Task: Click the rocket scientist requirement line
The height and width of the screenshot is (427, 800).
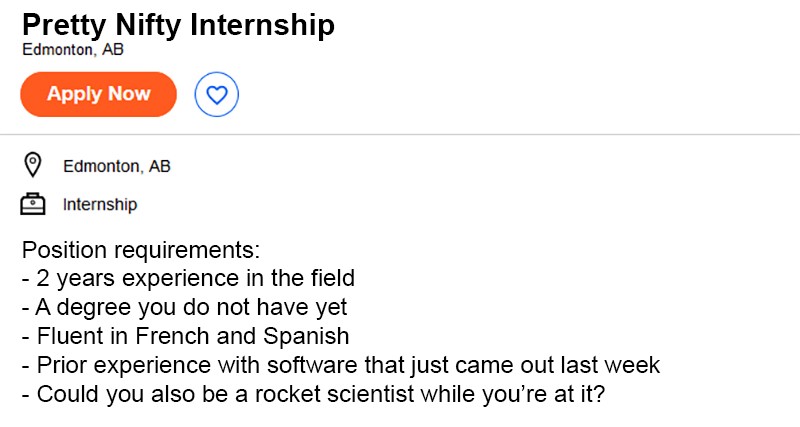Action: (x=313, y=394)
